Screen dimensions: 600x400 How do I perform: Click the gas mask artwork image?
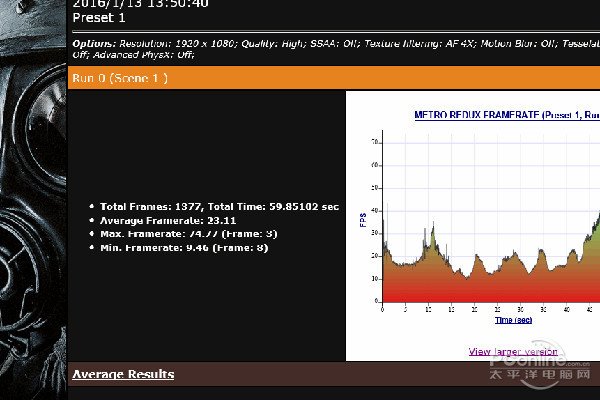[33, 200]
